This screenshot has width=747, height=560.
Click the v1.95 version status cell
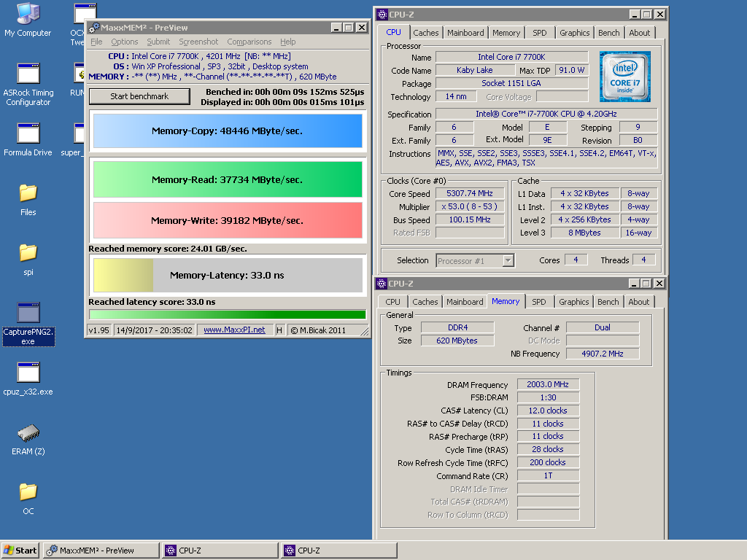click(99, 330)
